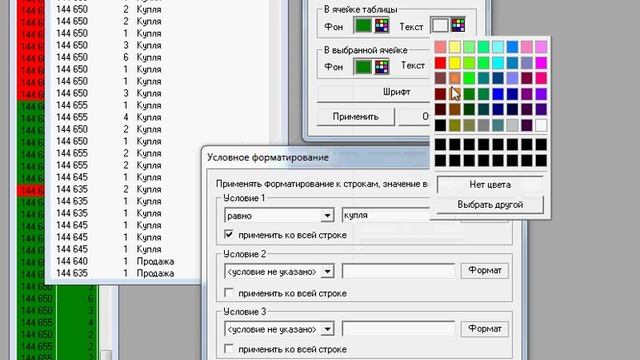Enable Условие 2 применить ко всей строке
Screen dimensions: 640x360
point(229,293)
